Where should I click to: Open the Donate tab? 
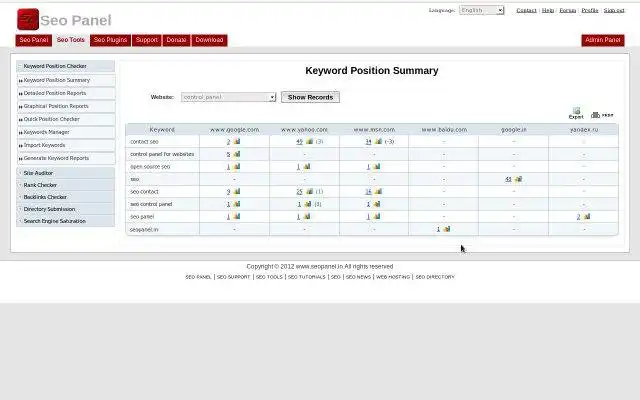pos(176,40)
